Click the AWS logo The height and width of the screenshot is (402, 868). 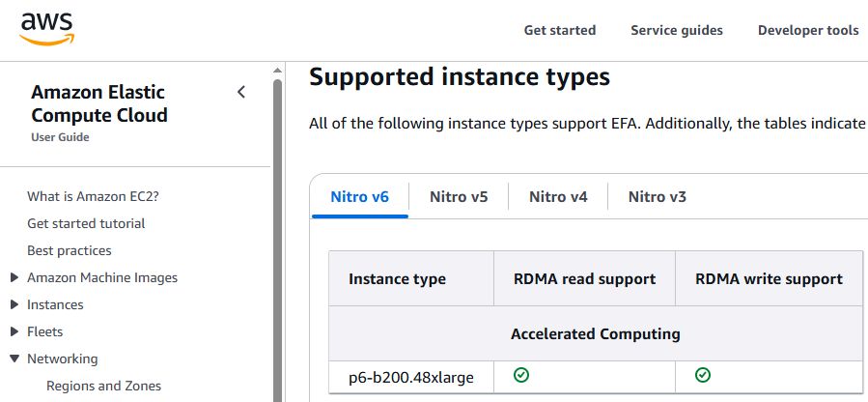click(x=47, y=29)
